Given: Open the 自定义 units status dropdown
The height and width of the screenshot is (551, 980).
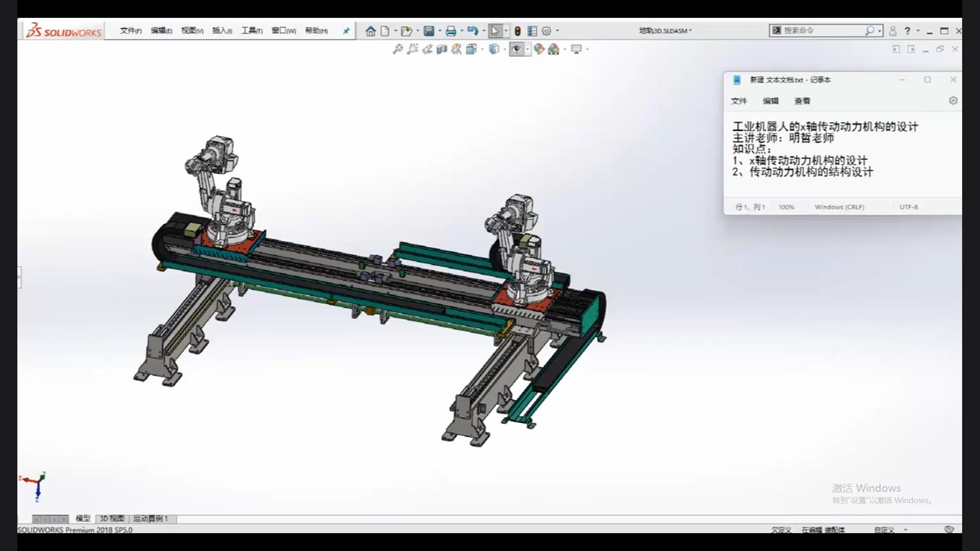Looking at the screenshot, I should click(891, 530).
